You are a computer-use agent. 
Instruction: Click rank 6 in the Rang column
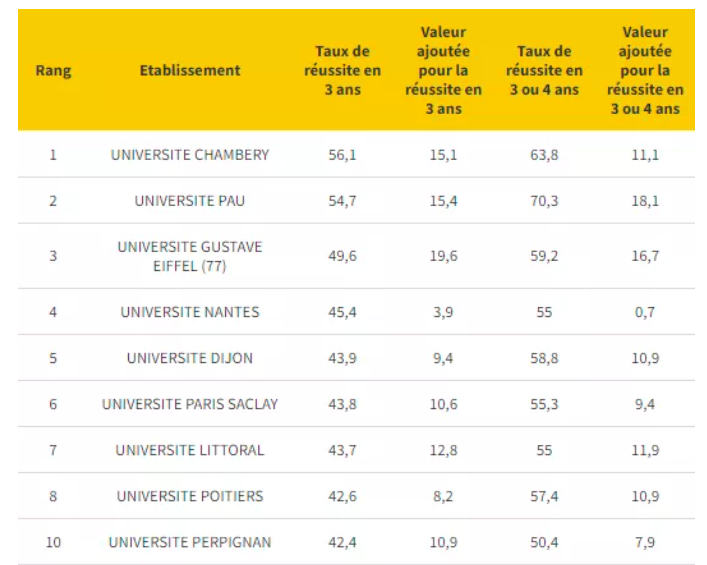click(53, 404)
